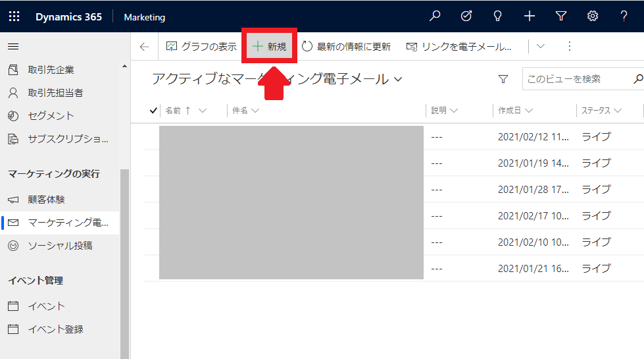Select セグメント in the sidebar
Viewport: 644px width, 359px height.
[51, 116]
